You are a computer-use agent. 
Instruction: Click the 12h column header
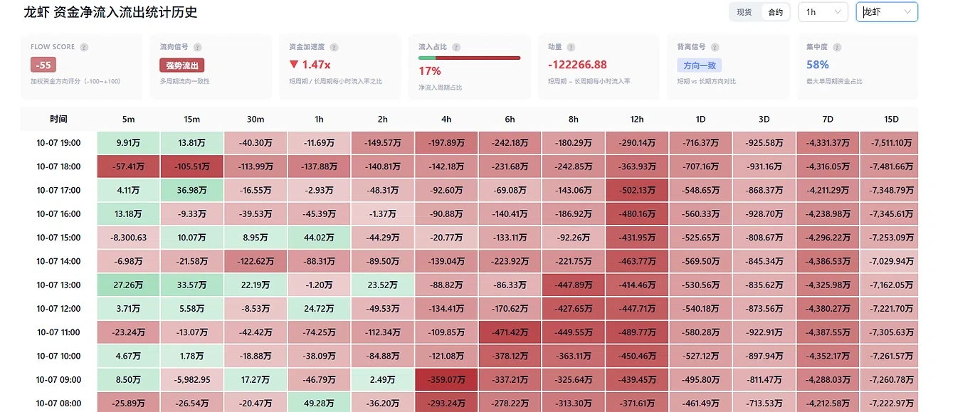pos(637,119)
